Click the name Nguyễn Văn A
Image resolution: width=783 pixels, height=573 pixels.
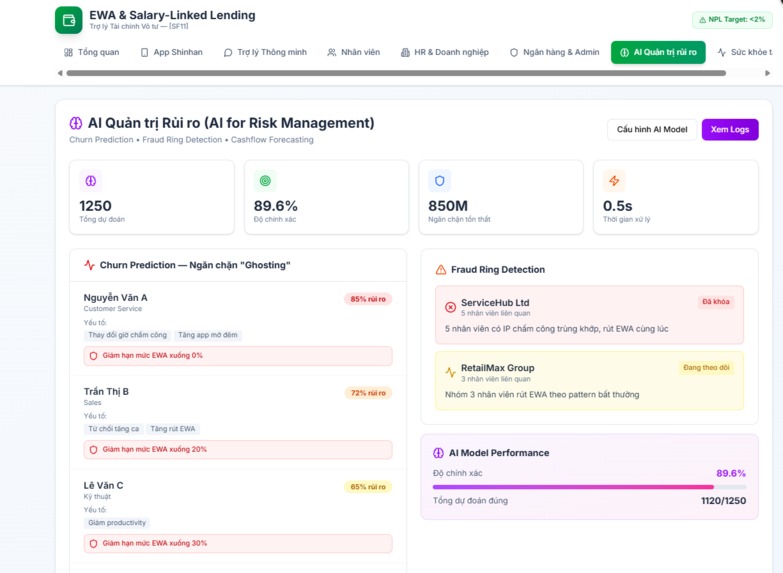click(x=115, y=298)
